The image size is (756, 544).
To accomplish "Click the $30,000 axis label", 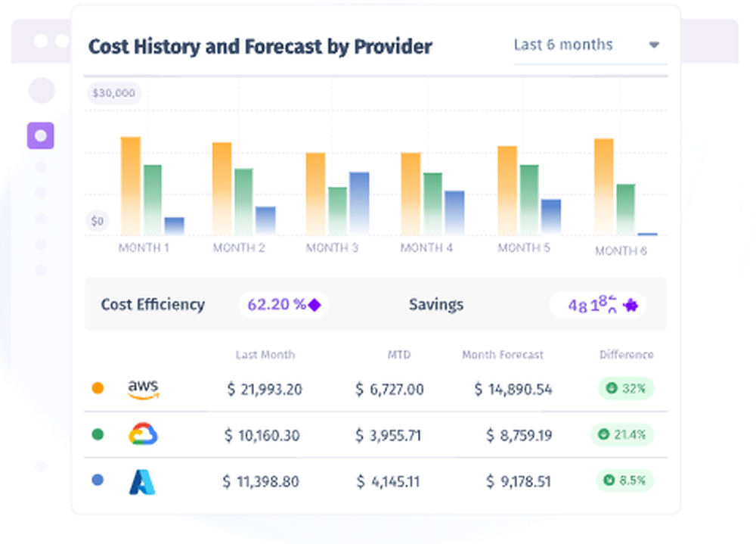I will click(x=114, y=92).
